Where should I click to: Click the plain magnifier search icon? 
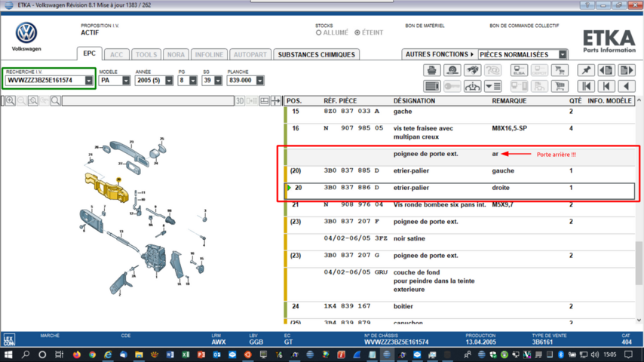[56, 100]
